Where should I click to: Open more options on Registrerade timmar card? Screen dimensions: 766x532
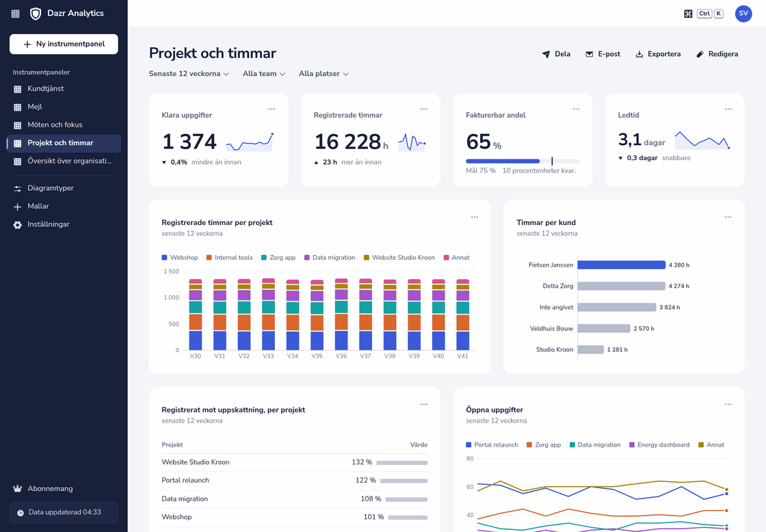coord(424,109)
